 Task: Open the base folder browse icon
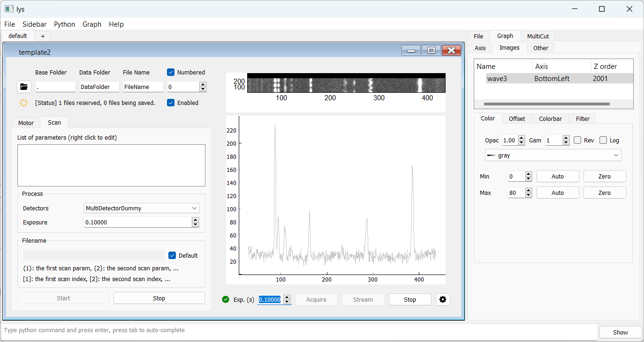23,87
